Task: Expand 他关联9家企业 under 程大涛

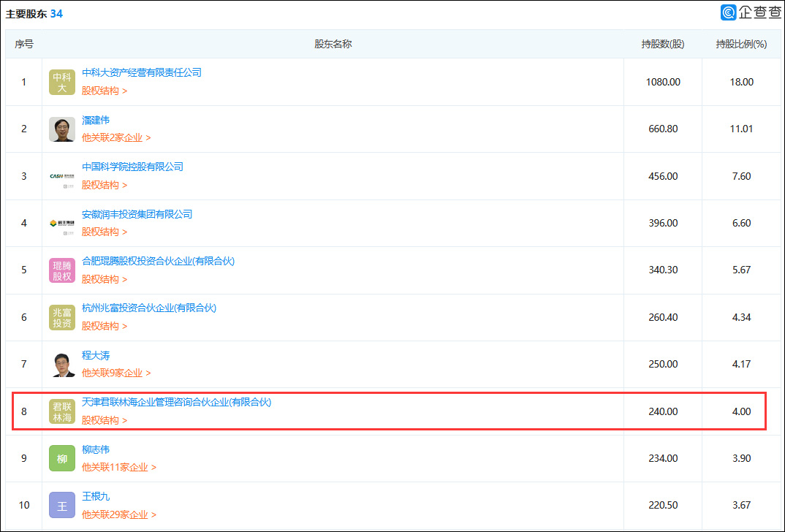Action: tap(116, 373)
